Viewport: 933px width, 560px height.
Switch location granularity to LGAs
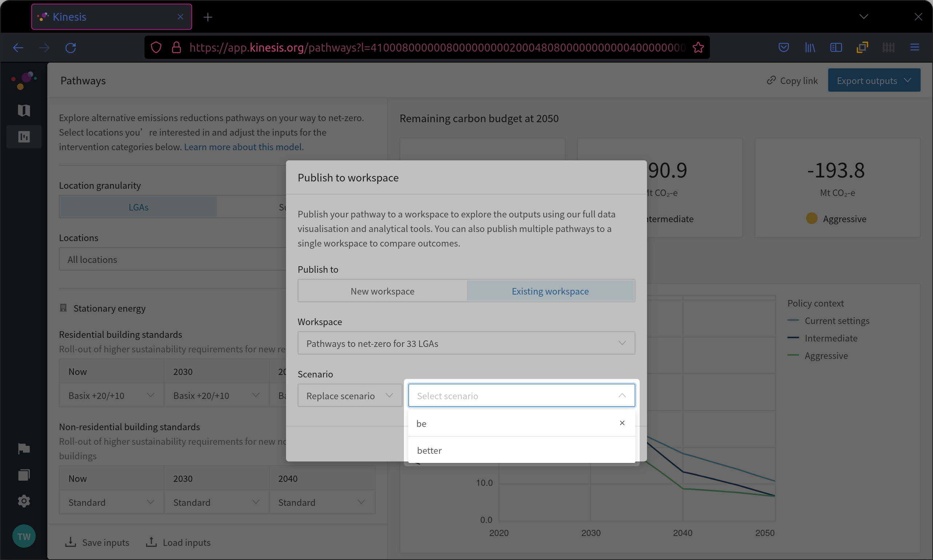tap(139, 207)
